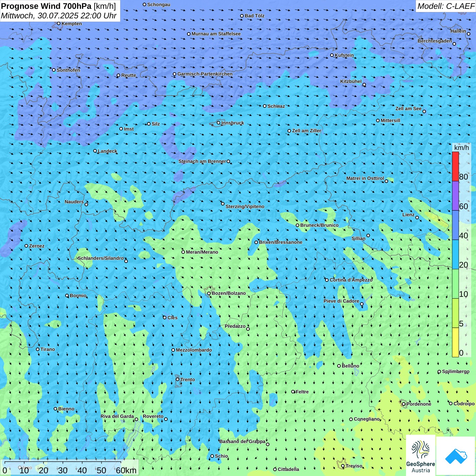The height and width of the screenshot is (476, 476).
Task: Click the 'Codroipo' label
Action: click(464, 404)
